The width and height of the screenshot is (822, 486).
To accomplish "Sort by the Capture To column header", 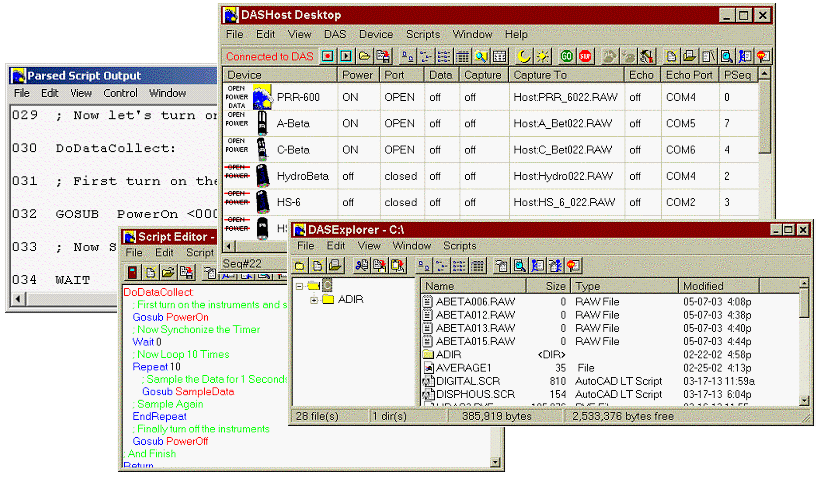I will [566, 75].
